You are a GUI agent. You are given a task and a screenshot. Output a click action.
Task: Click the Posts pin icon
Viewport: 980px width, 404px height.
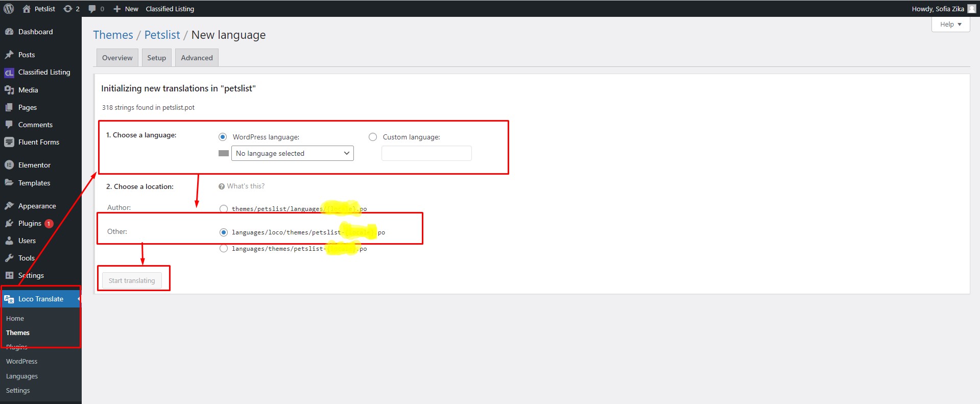tap(9, 55)
